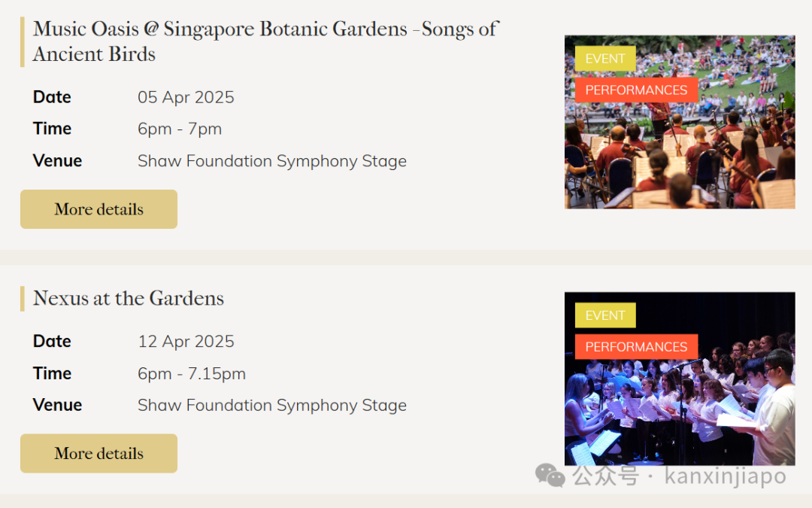Screen dimensions: 812x508
Task: Click the kanxinjiapo watermark text
Action: pyautogui.click(x=725, y=476)
